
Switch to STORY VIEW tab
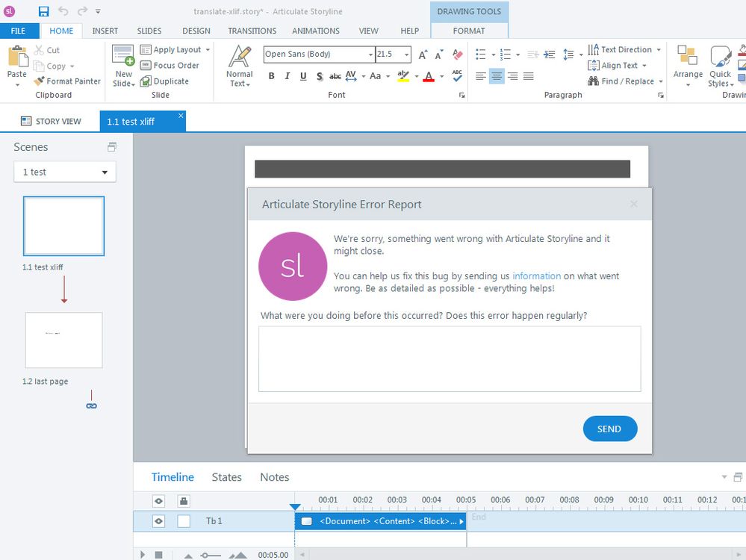51,121
